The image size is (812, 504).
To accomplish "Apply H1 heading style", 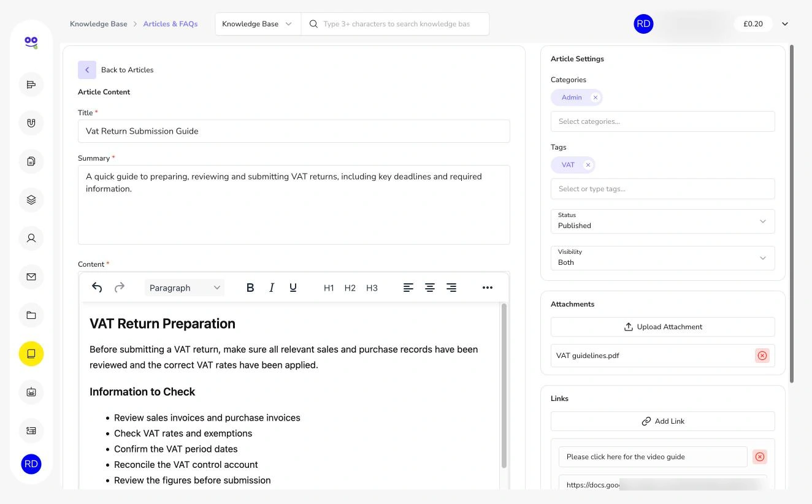I will click(329, 288).
